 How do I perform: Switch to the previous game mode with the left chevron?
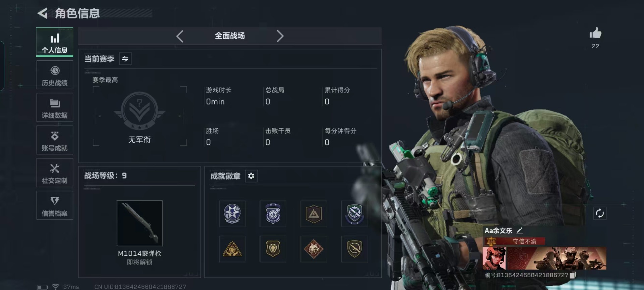[180, 36]
